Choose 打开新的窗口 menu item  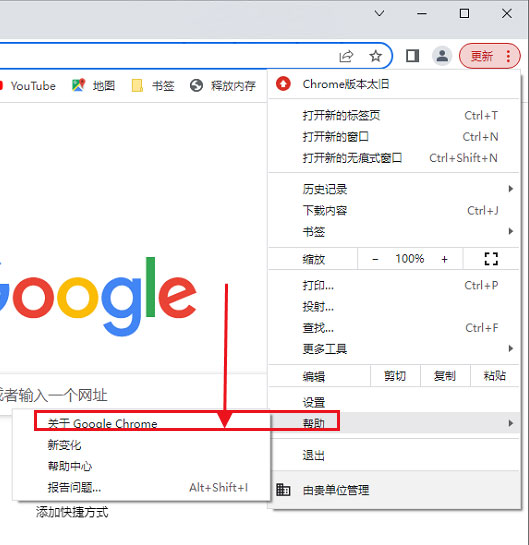point(394,137)
